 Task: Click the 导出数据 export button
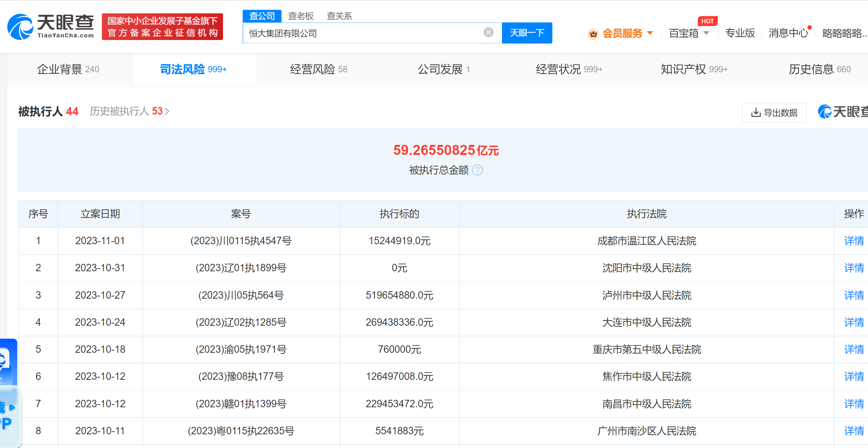point(774,113)
